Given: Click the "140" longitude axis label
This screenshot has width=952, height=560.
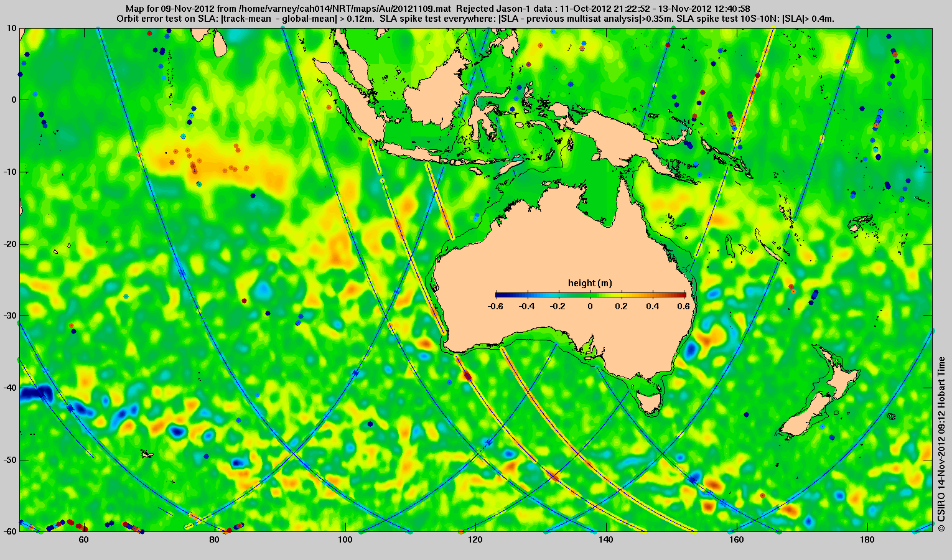Looking at the screenshot, I should point(606,539).
